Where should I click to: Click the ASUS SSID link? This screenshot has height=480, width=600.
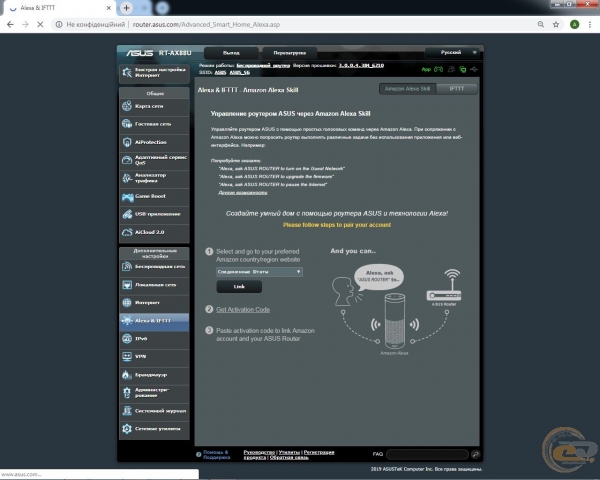(x=220, y=72)
